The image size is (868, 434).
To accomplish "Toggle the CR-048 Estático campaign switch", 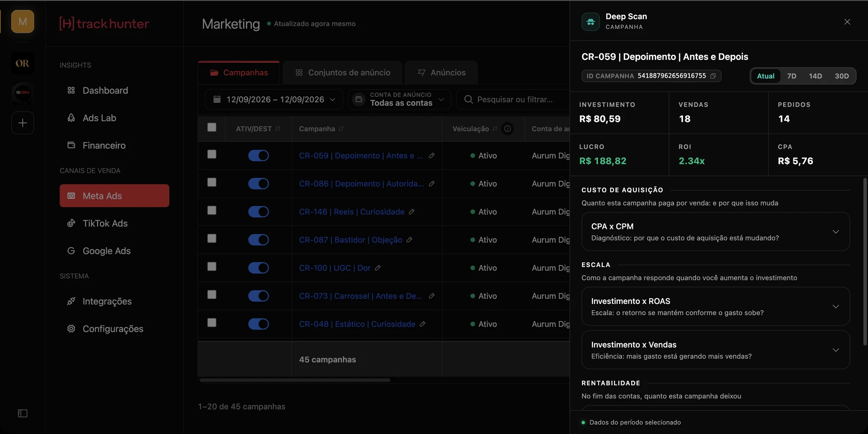I will point(259,324).
